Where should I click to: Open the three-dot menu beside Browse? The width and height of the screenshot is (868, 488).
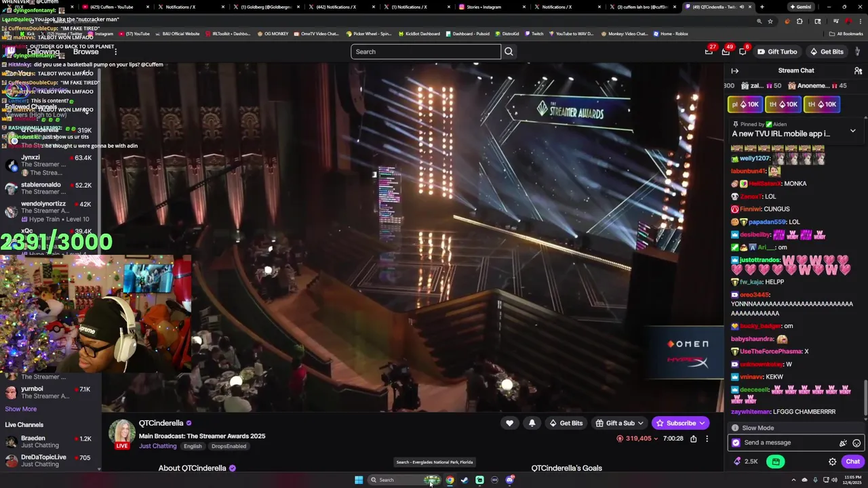[115, 52]
